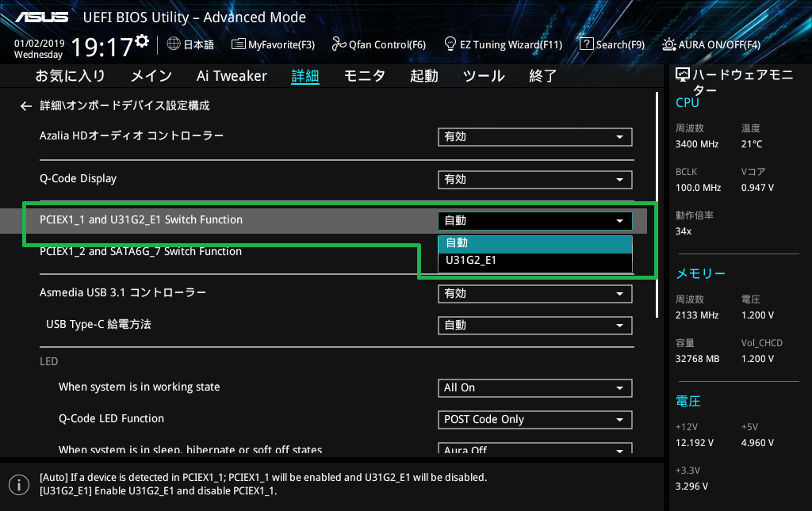Click メモリー section heading
The width and height of the screenshot is (812, 511).
[700, 274]
